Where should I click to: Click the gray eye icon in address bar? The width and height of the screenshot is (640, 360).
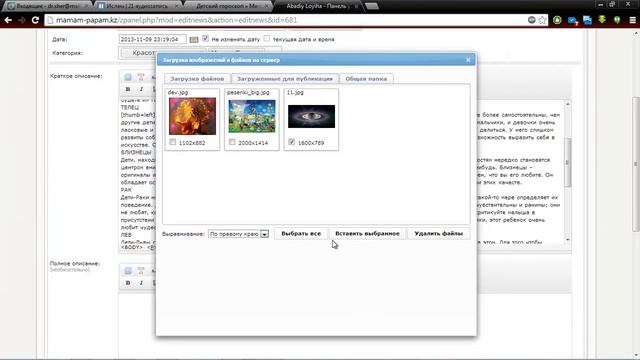click(x=531, y=20)
